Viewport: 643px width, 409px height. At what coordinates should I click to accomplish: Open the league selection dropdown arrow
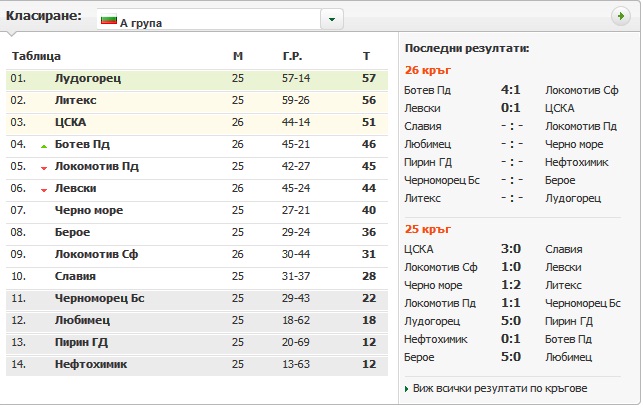331,19
